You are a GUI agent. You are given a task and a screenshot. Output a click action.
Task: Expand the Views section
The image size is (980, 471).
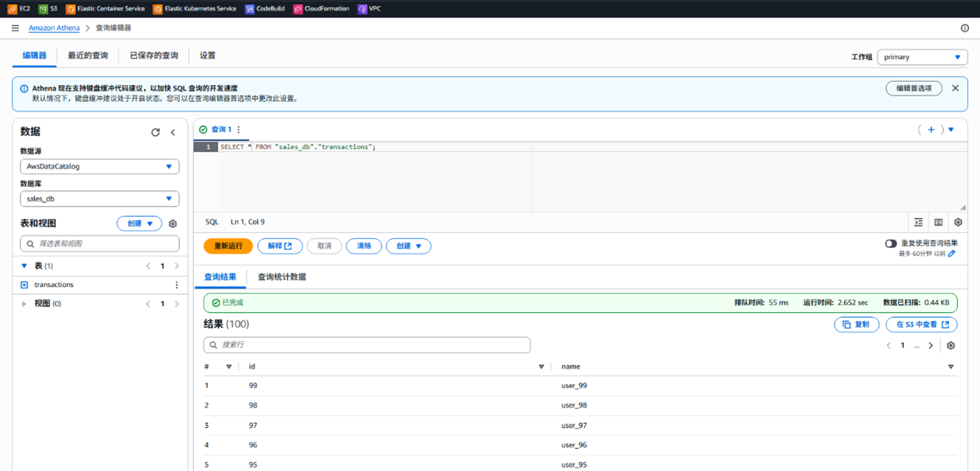click(x=24, y=304)
